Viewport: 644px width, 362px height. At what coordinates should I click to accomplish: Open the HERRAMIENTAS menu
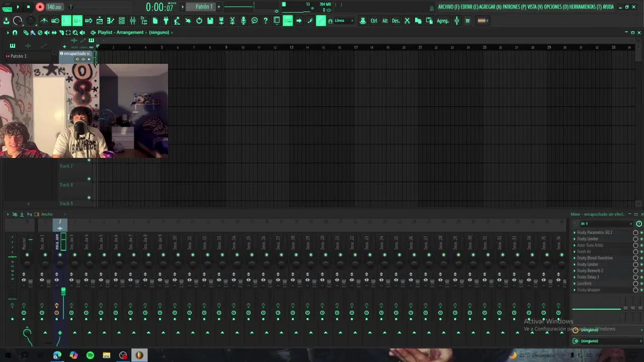click(585, 7)
